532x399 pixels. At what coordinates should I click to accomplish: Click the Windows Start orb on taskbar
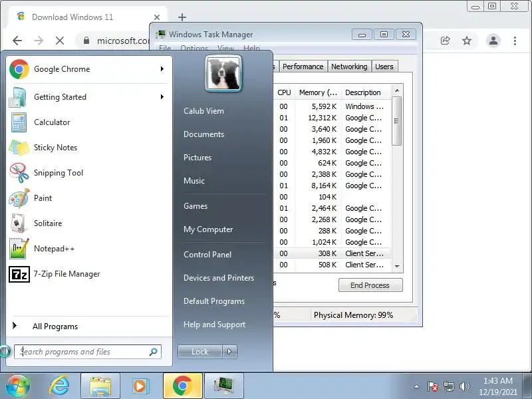coord(18,386)
